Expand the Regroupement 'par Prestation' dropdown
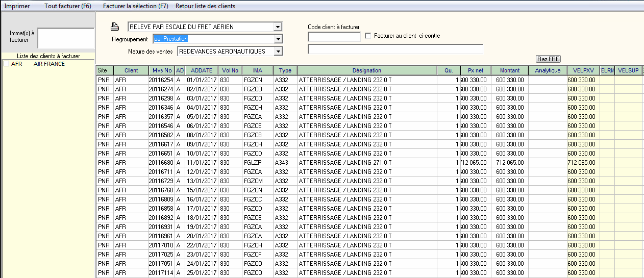This screenshot has width=644, height=278. pyautogui.click(x=278, y=39)
